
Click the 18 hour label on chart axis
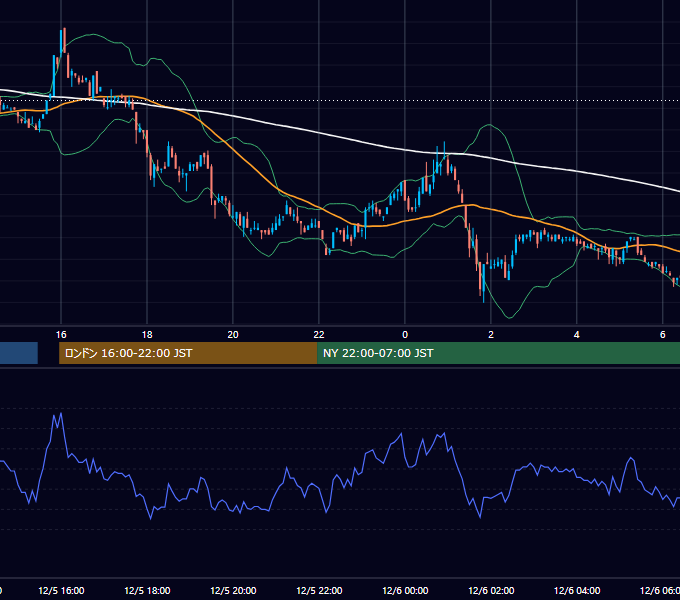(147, 335)
